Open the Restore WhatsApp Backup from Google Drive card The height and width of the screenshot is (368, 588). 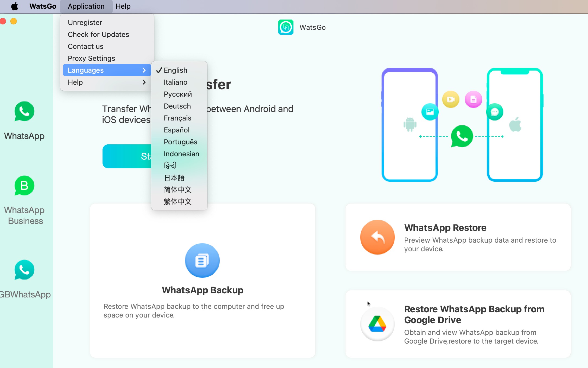(x=458, y=324)
